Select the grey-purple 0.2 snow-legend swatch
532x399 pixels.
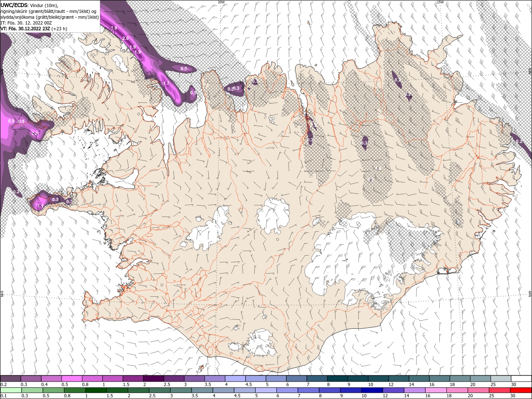tap(10, 379)
